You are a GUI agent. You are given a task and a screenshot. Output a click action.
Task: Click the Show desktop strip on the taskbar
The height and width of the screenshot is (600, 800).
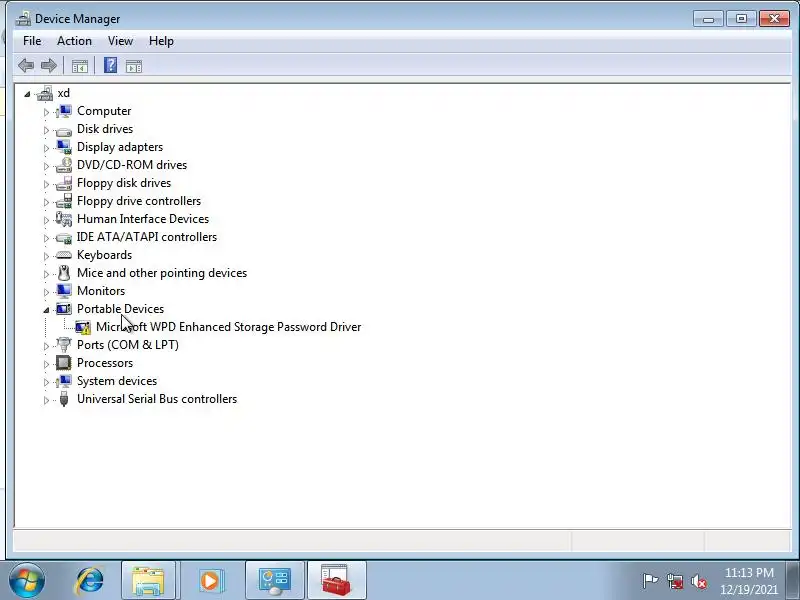pos(793,581)
